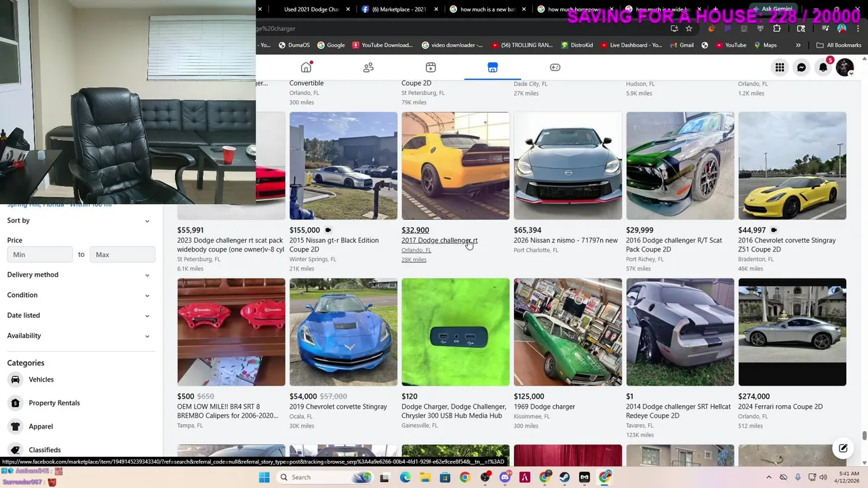The image size is (868, 488).
Task: Open the blue 2019 Corvette Stingray photo
Action: point(343,332)
